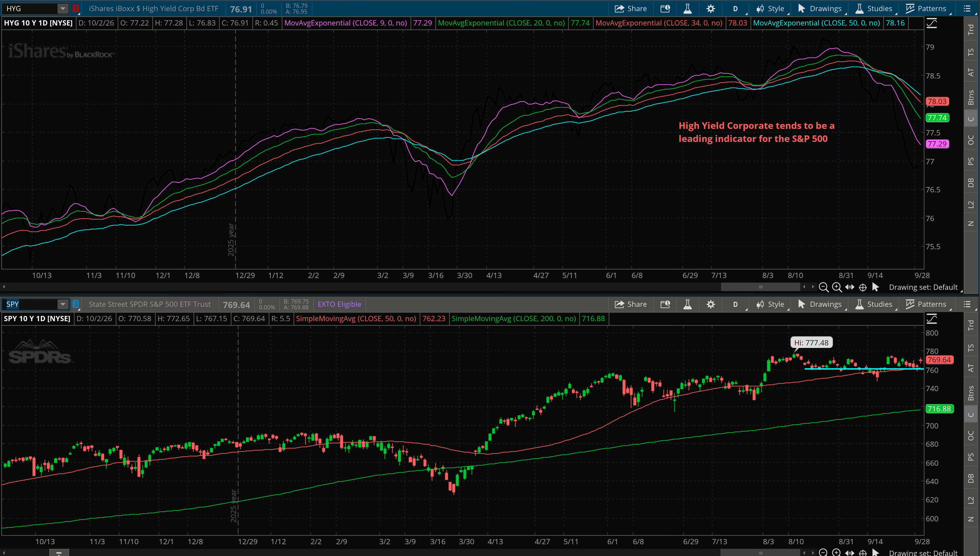Open the HYG symbol dropdown arrow
The height and width of the screenshot is (556, 980).
tap(62, 9)
